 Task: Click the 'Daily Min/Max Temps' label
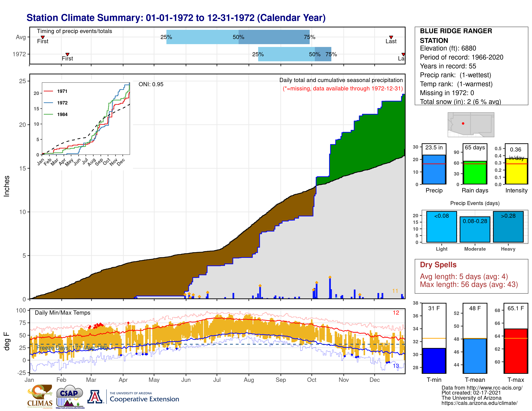(63, 313)
